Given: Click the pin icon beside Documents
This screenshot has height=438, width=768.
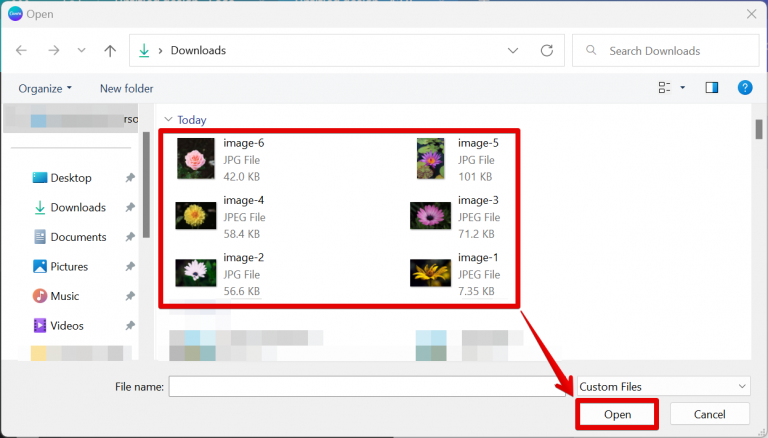Looking at the screenshot, I should pos(130,237).
